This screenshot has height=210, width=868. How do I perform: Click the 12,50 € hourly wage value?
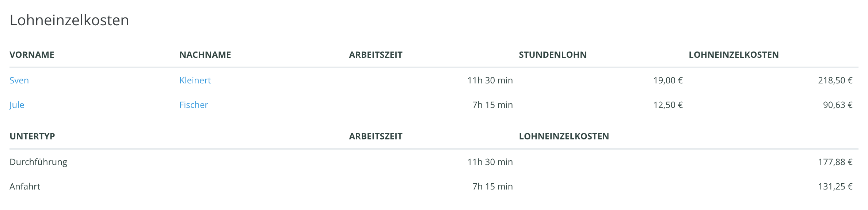(668, 105)
